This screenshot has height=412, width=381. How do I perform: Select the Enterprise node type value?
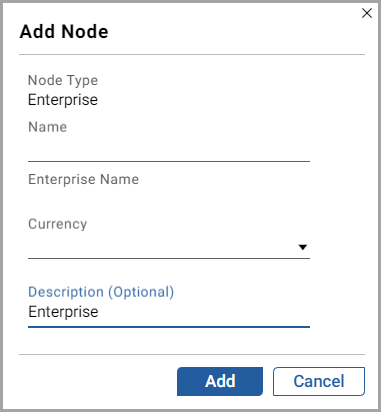(63, 100)
